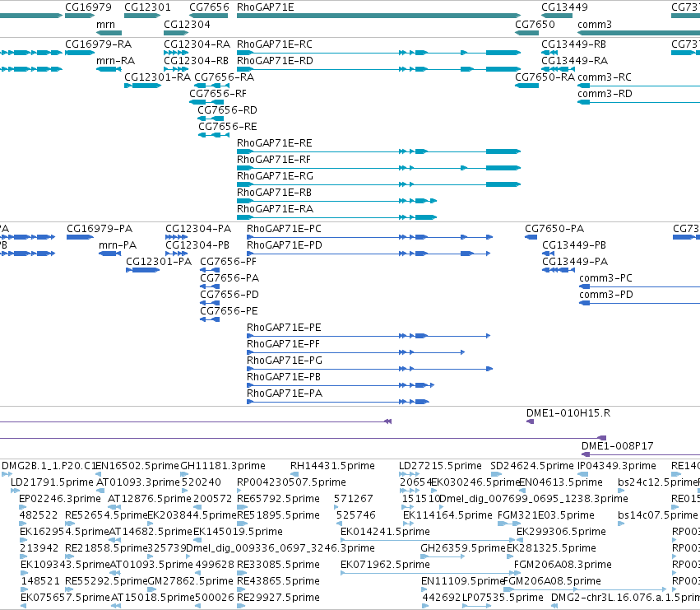700x610 pixels.
Task: Select transcript mrn-RA
Action: pyautogui.click(x=116, y=61)
